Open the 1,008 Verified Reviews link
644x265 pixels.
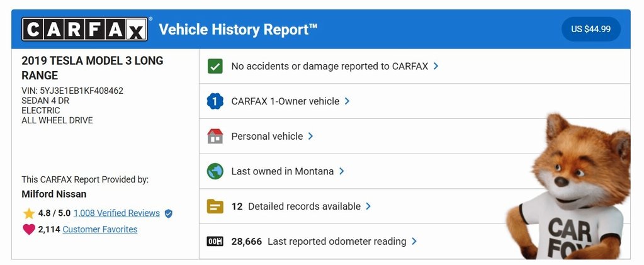(116, 213)
